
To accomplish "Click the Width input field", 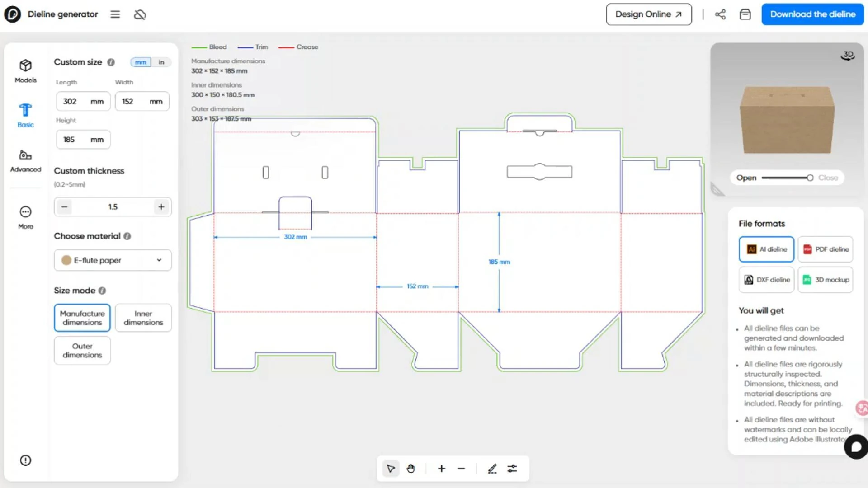I will click(x=142, y=101).
